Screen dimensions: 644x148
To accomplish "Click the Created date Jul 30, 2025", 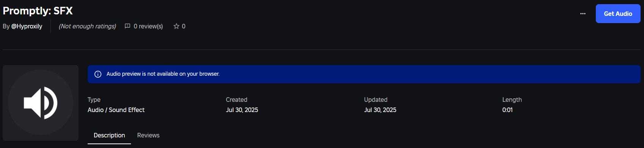I will tap(242, 110).
